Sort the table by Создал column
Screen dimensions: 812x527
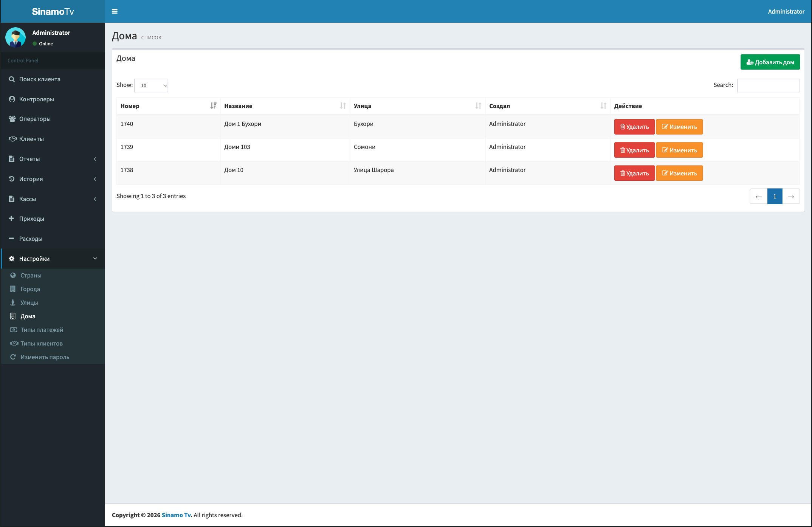click(x=547, y=106)
